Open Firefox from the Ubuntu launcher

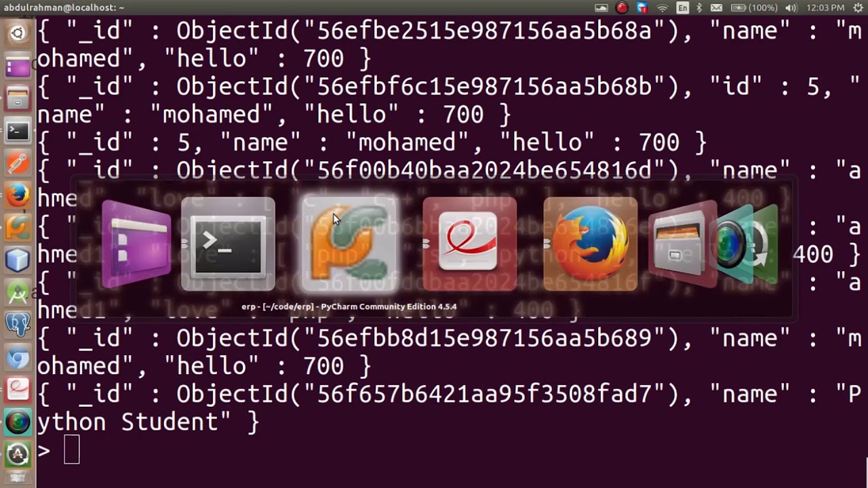18,196
